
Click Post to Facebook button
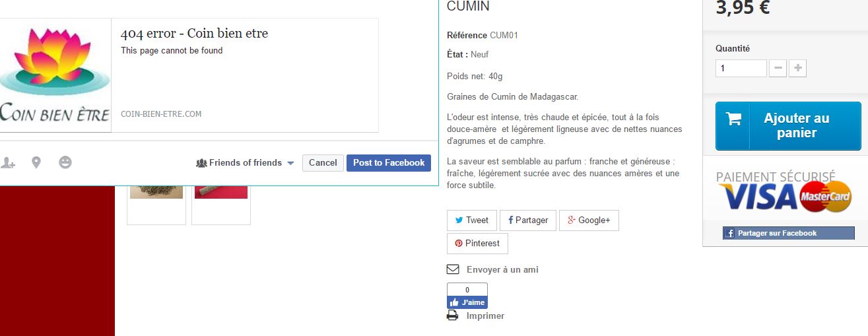click(389, 163)
